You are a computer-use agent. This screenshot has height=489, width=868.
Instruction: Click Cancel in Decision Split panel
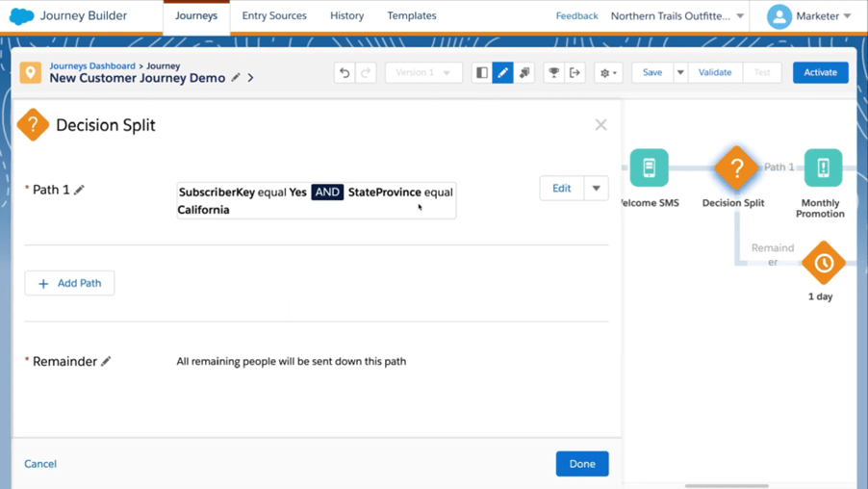click(x=40, y=464)
